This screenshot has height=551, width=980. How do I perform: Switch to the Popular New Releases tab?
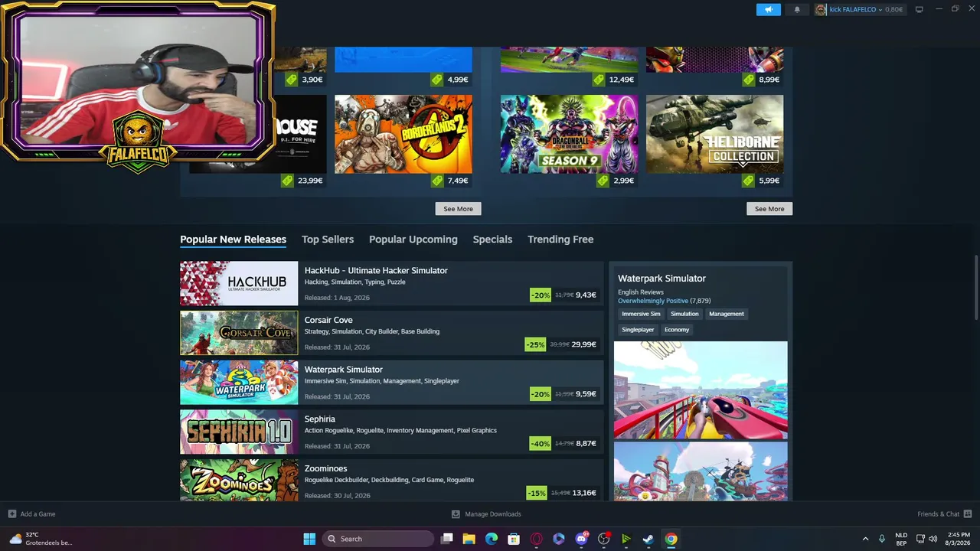click(x=233, y=240)
